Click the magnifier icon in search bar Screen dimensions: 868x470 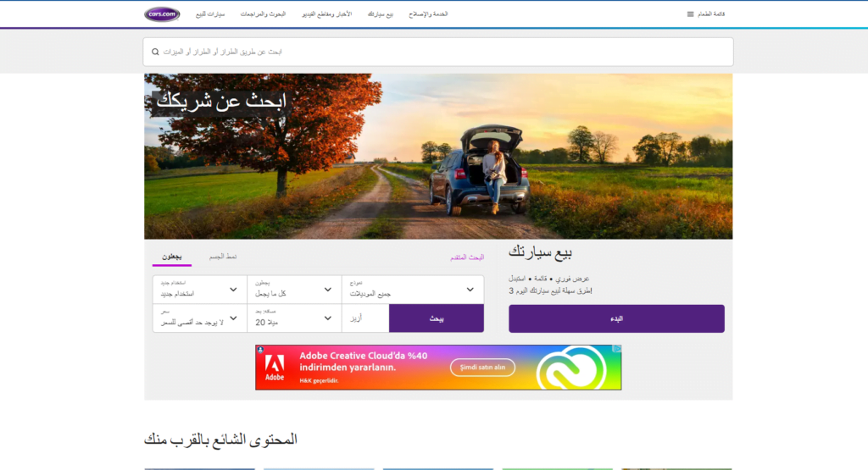[x=155, y=52]
